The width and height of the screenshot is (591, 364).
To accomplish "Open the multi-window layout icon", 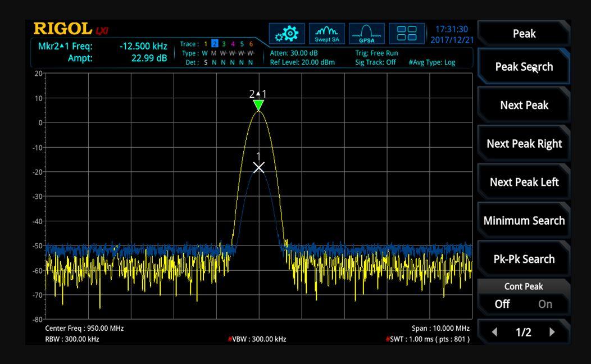I will (409, 33).
